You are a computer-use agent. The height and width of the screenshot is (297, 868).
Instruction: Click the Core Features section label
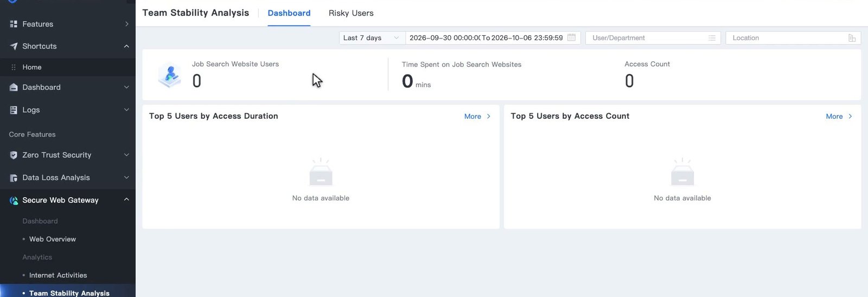[32, 134]
